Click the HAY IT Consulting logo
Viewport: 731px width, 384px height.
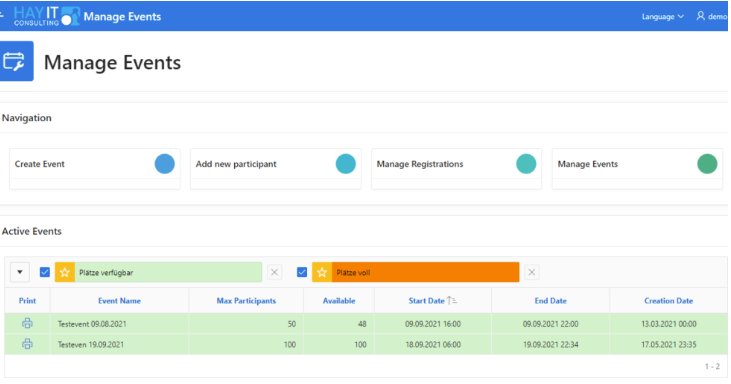[x=47, y=16]
